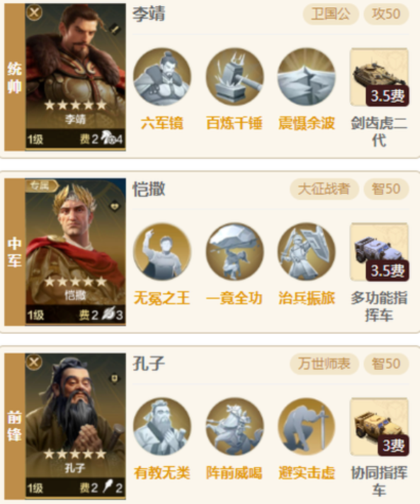Select the 无冕之王 skill icon
Viewport: 420px width, 504px height.
point(162,252)
